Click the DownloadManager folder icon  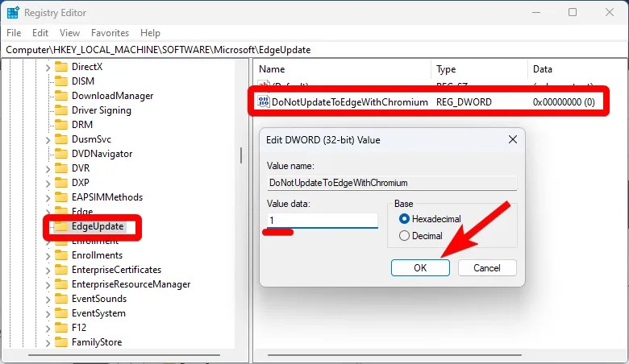tap(61, 96)
